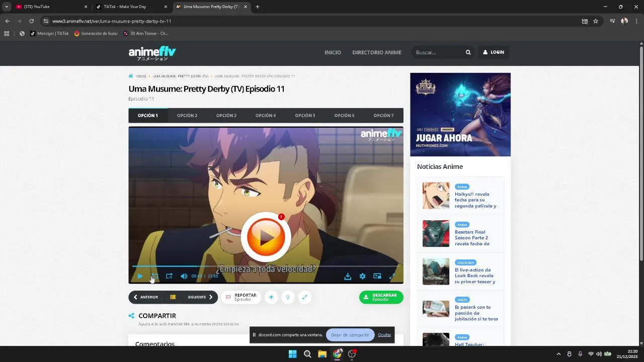Viewport: 644px width, 362px height.
Task: Click the microphone system tray icon
Action: click(580, 354)
